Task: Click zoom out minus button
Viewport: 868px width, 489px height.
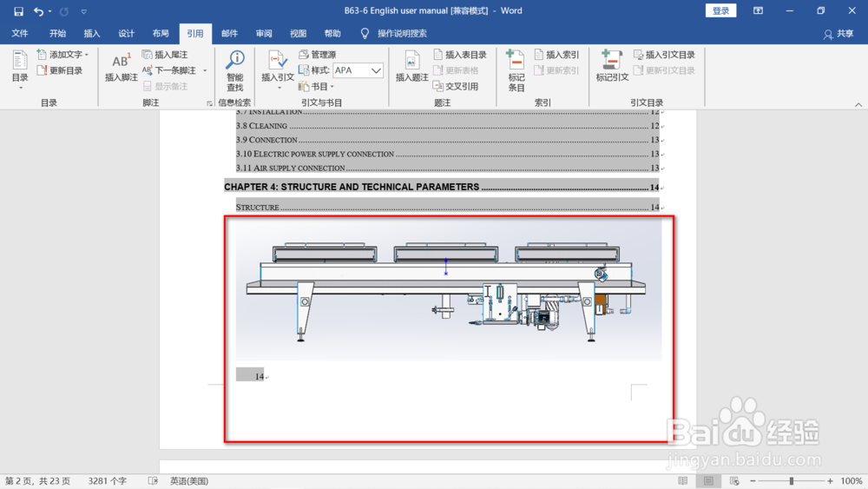Action: pyautogui.click(x=753, y=480)
